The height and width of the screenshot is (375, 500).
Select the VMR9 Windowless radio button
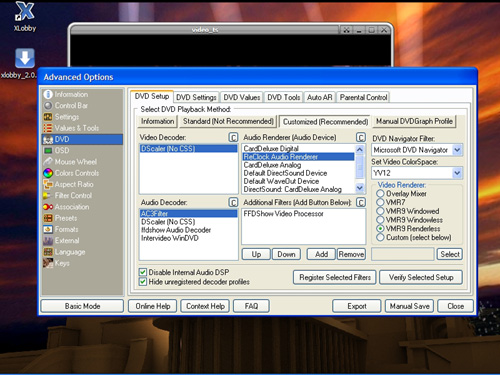[x=380, y=220]
